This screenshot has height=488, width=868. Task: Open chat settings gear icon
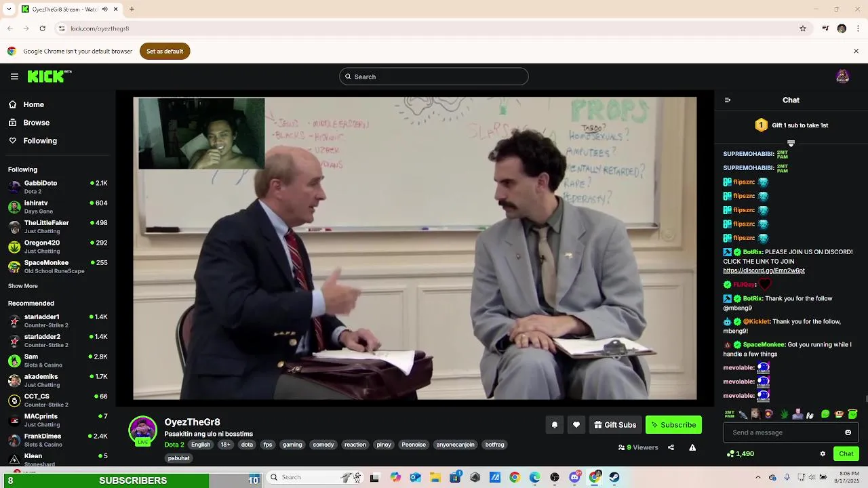[x=823, y=454]
